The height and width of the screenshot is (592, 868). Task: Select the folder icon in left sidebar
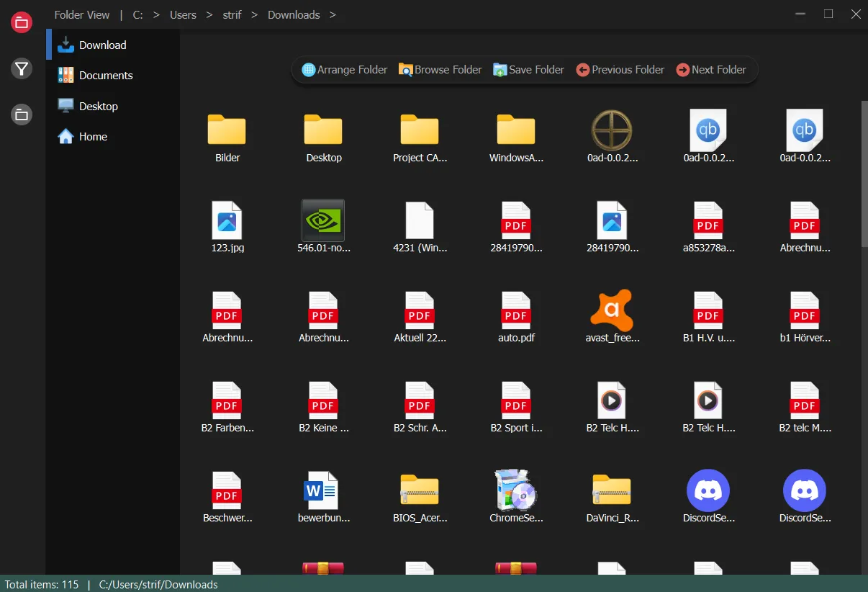coord(21,114)
